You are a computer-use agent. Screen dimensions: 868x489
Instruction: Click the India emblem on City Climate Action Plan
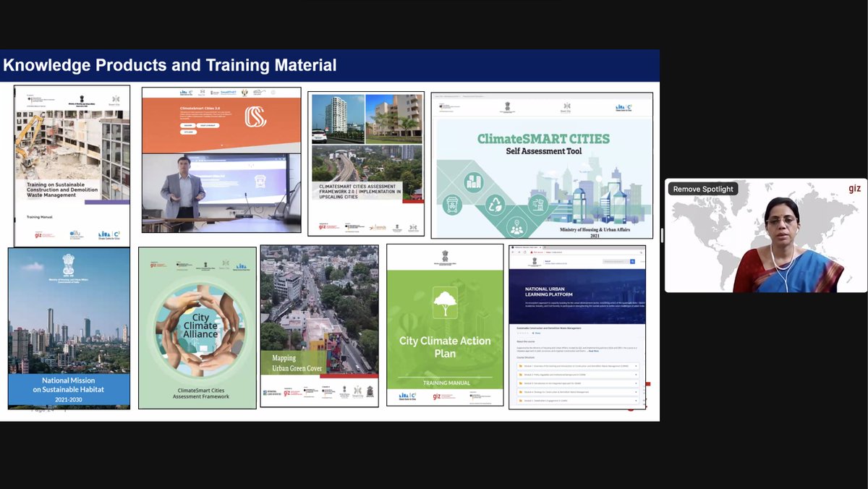click(446, 256)
